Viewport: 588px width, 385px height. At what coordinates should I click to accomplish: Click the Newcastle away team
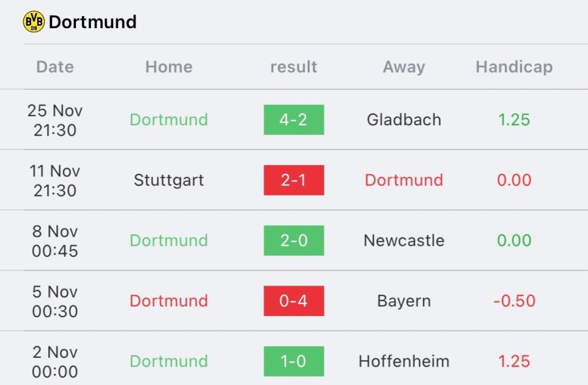pyautogui.click(x=404, y=241)
